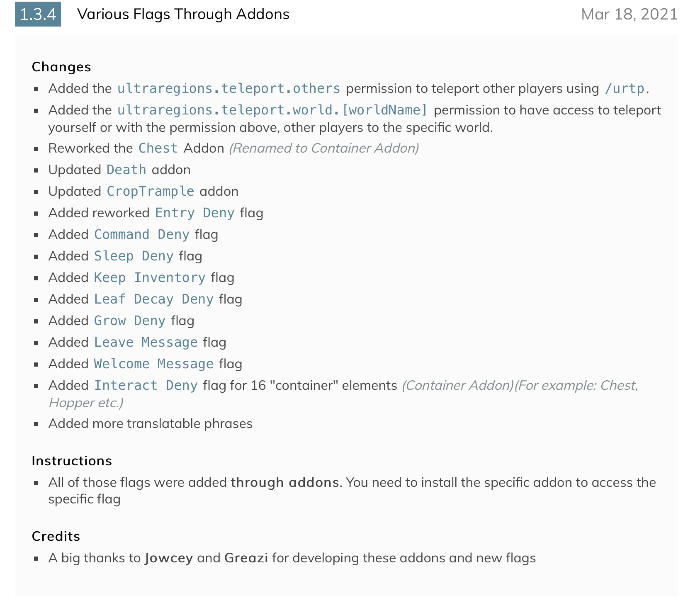Screen dimensions: 700x598
Task: Click the Sleep Deny flag label
Action: click(x=134, y=256)
